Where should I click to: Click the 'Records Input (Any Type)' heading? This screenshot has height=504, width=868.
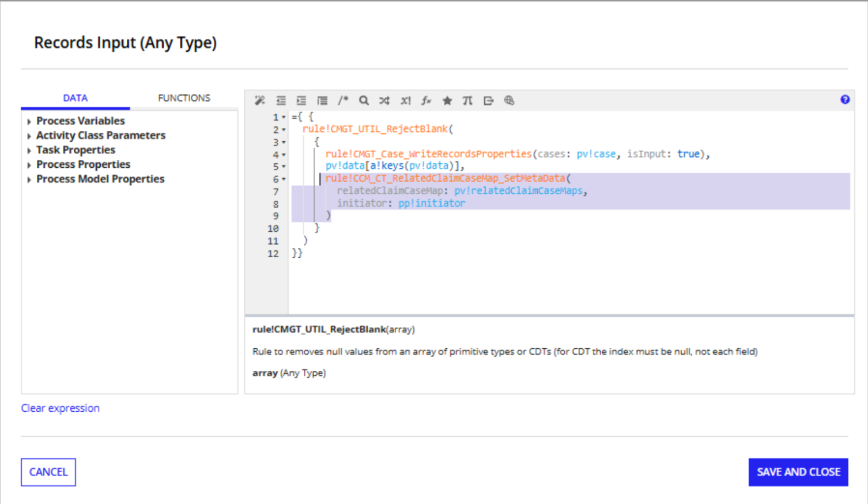tap(125, 43)
